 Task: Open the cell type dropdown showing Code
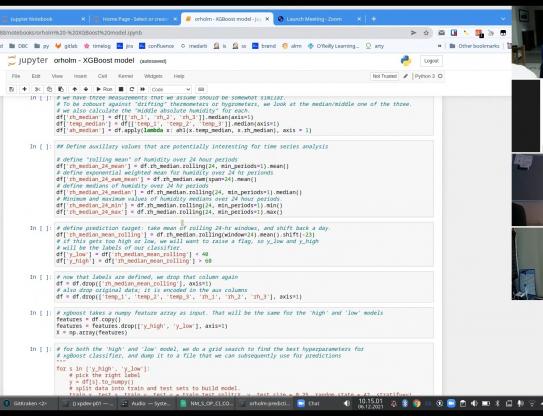[x=170, y=89]
